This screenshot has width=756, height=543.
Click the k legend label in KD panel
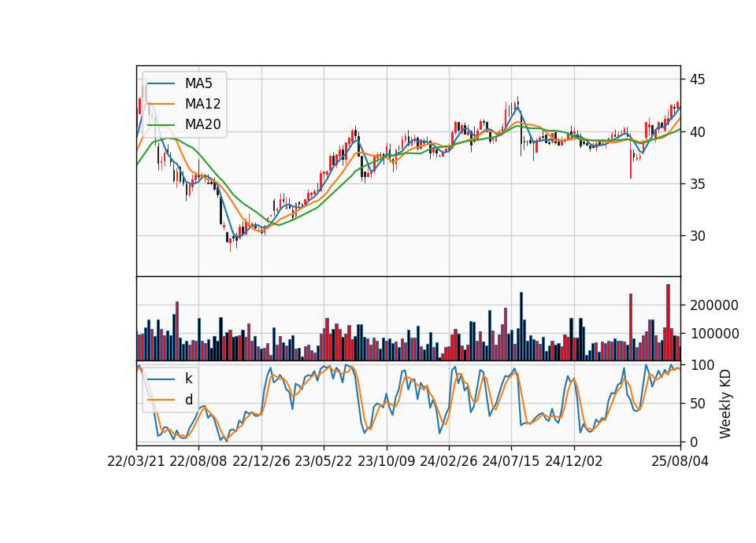(188, 379)
